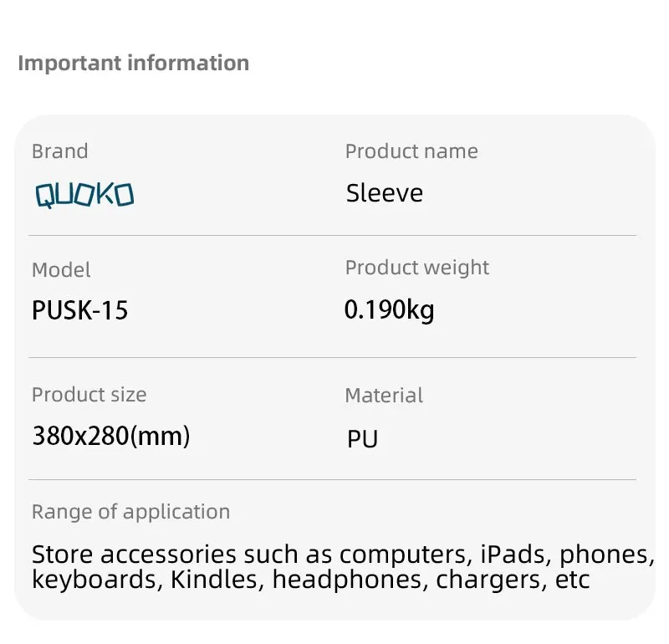Click the "Product weight" label

[416, 268]
